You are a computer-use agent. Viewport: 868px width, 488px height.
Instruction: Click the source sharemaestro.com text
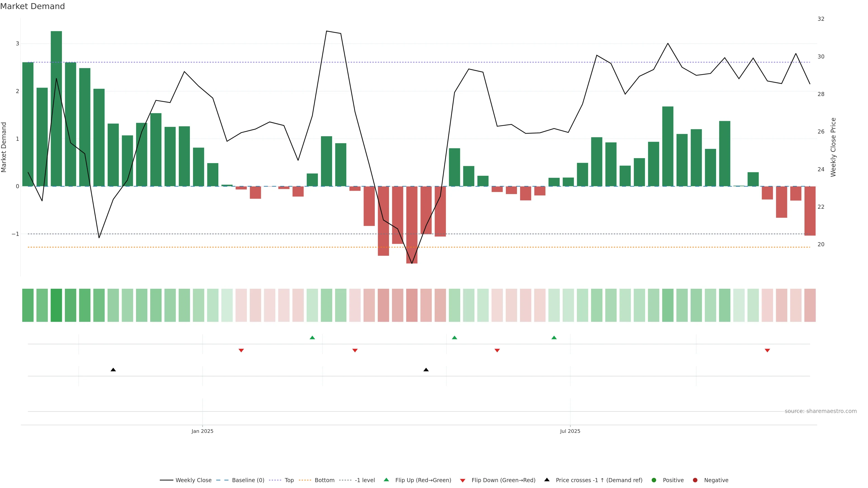[x=821, y=411]
